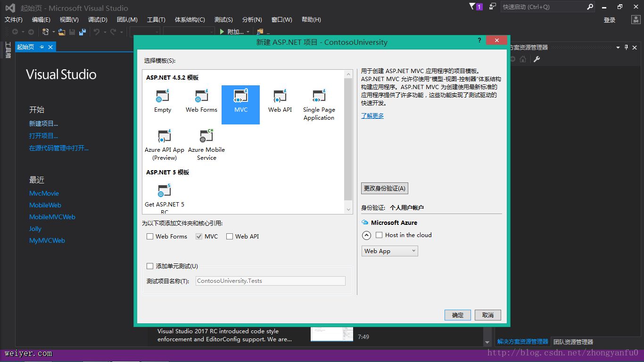The width and height of the screenshot is (644, 362).
Task: Click the Navigate Forward toolbar icon
Action: coord(31,32)
